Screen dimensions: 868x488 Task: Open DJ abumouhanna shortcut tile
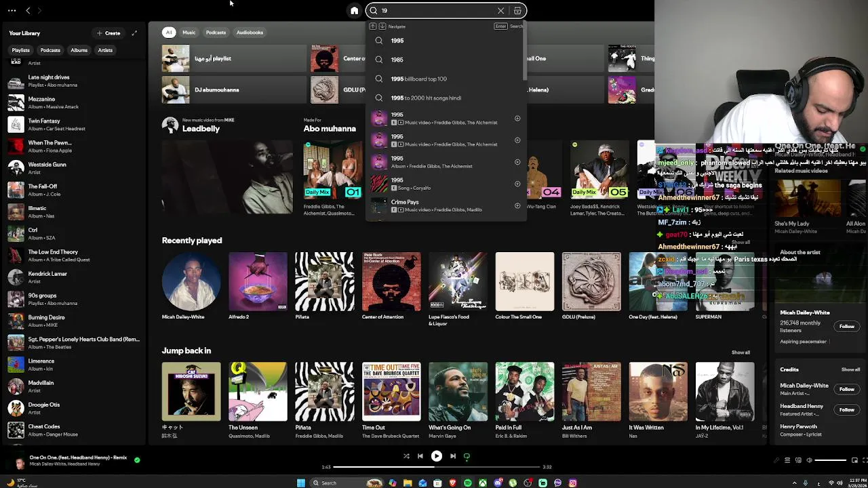click(233, 89)
